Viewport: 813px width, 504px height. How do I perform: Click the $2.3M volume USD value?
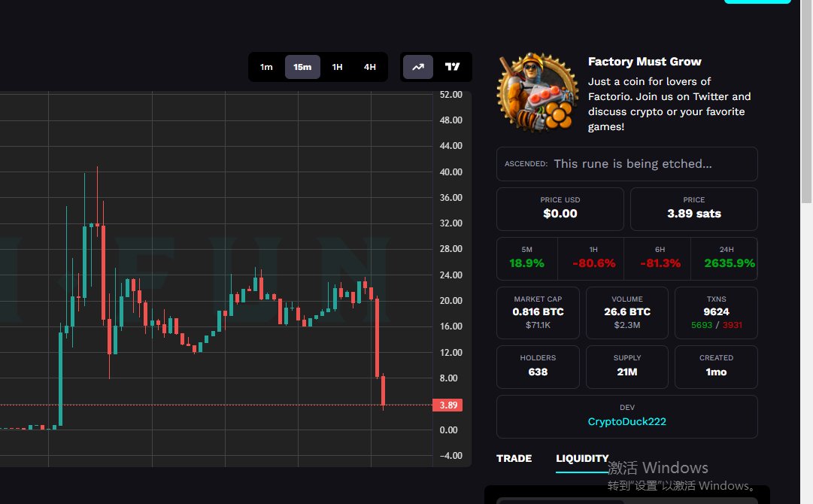tap(627, 325)
